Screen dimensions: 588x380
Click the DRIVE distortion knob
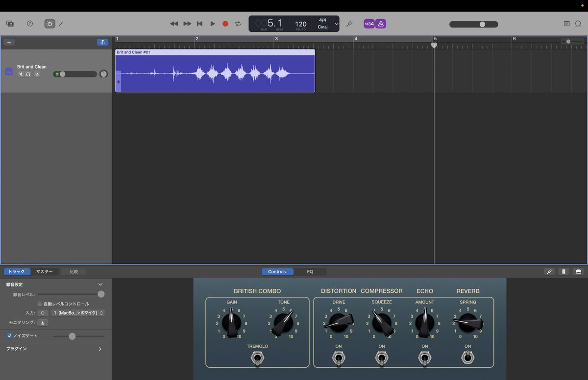tap(339, 323)
